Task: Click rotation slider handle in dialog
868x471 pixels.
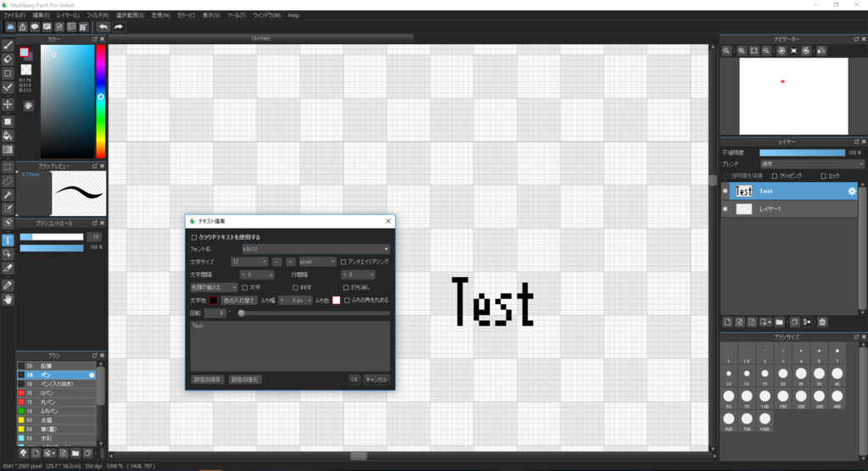Action: pos(242,313)
